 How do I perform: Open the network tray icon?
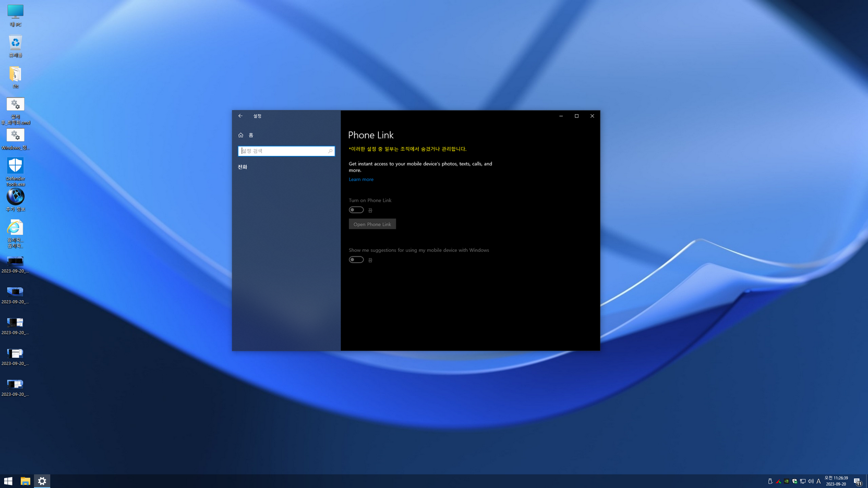[x=803, y=481]
